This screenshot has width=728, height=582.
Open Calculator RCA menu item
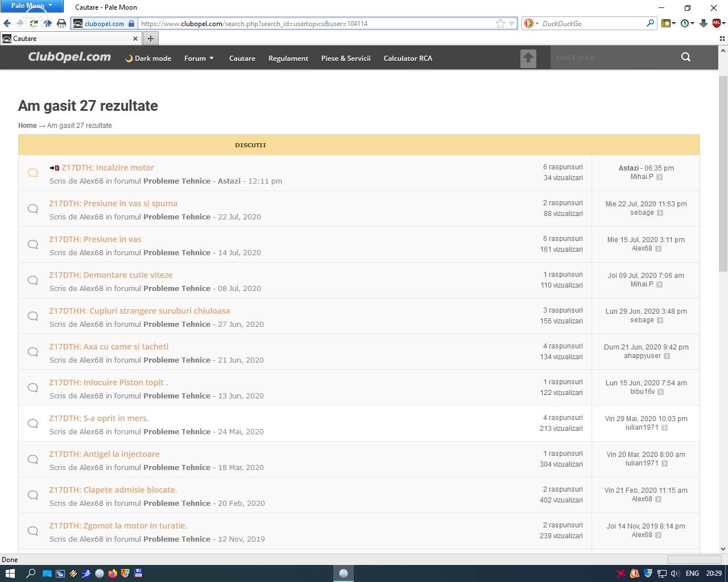coord(408,58)
